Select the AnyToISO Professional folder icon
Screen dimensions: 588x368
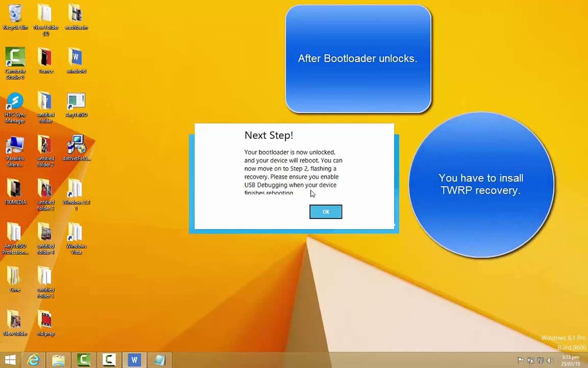point(15,239)
